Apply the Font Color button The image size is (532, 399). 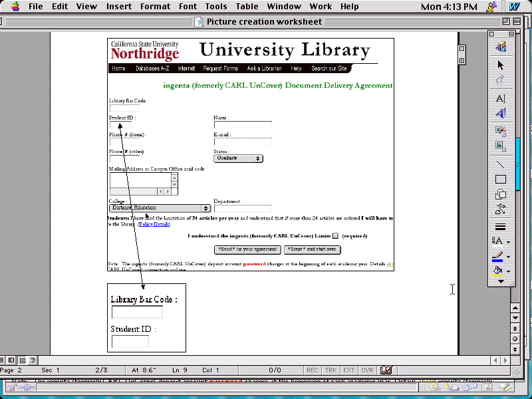(x=497, y=241)
